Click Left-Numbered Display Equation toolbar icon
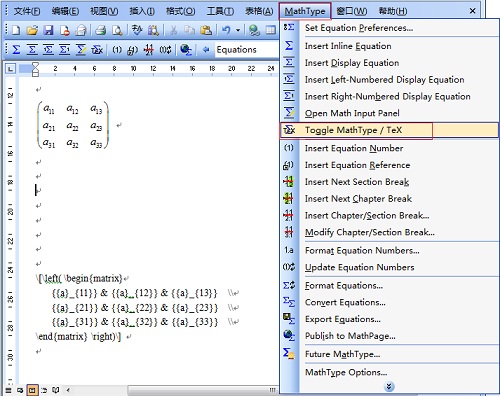Screen dimensions: 500x396 tap(48, 50)
